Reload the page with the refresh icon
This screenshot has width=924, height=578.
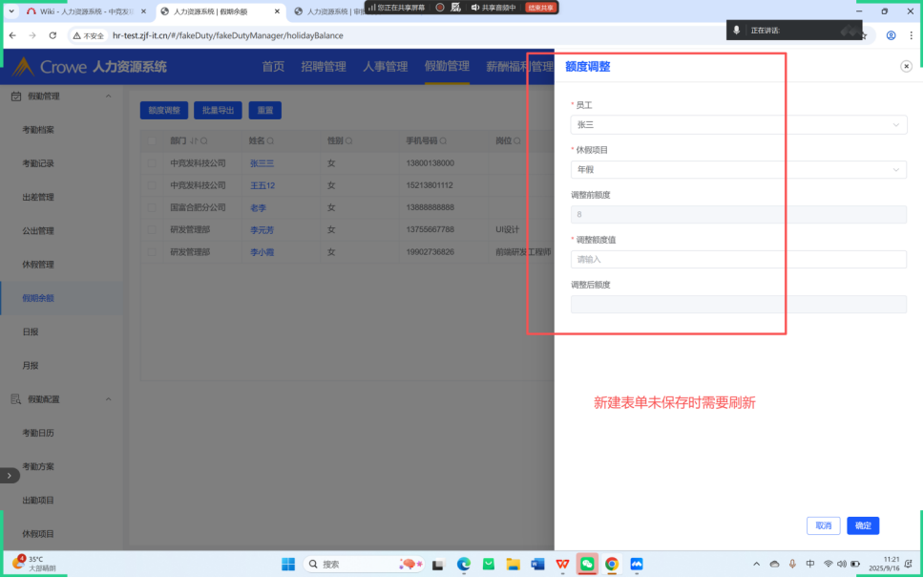coord(52,35)
